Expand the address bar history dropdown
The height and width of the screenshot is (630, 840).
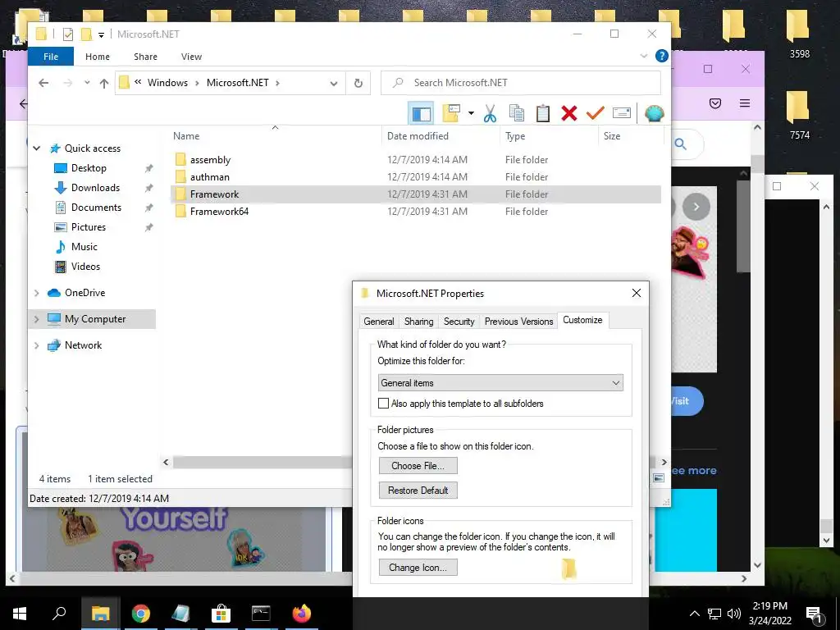coord(334,83)
